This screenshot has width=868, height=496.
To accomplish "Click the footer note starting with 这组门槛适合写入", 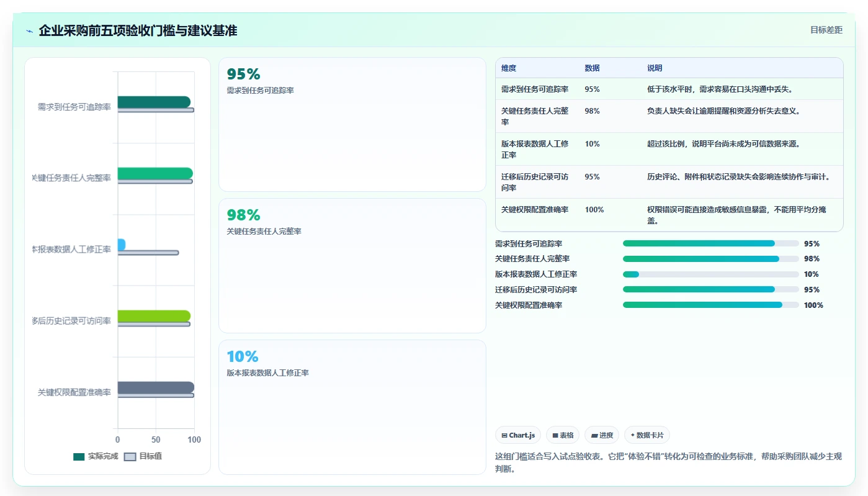I will [x=669, y=462].
